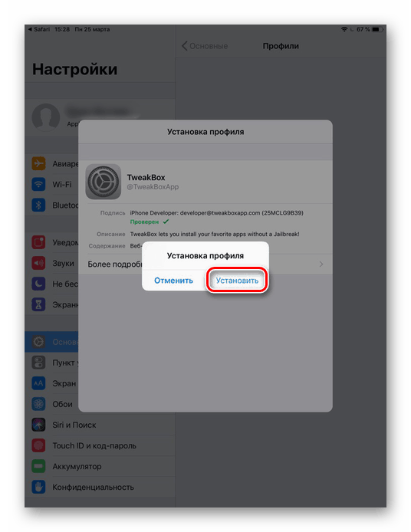Tap the TweakBox profile gear icon

104,182
